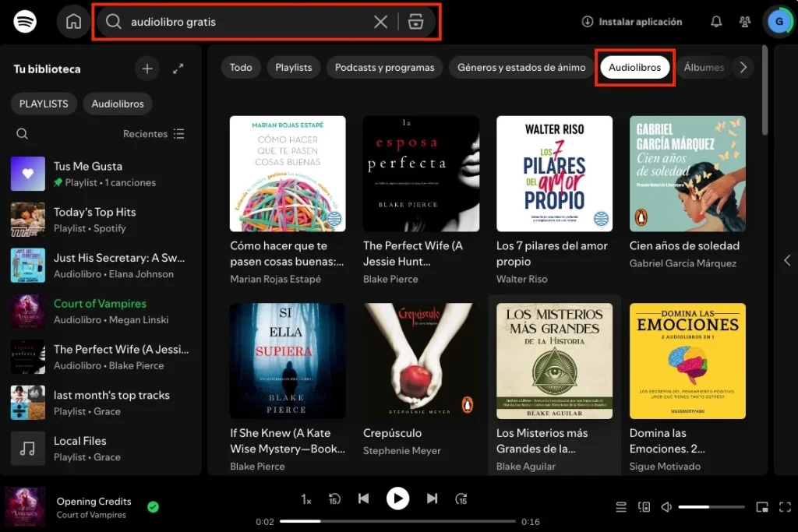The width and height of the screenshot is (798, 532).
Task: Click Opening Credits track title
Action: click(x=94, y=502)
